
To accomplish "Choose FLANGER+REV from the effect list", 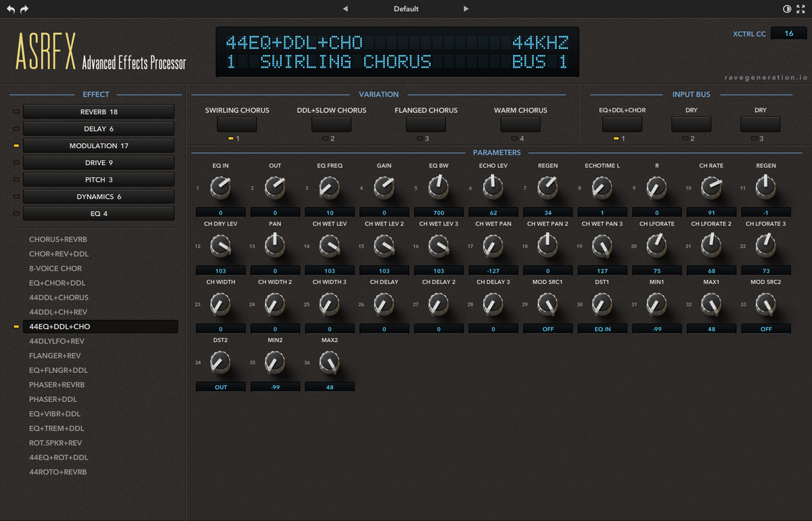I will pyautogui.click(x=55, y=356).
